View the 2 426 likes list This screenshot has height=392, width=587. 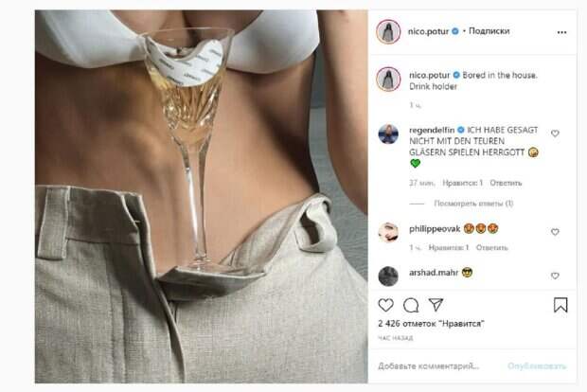click(x=431, y=324)
